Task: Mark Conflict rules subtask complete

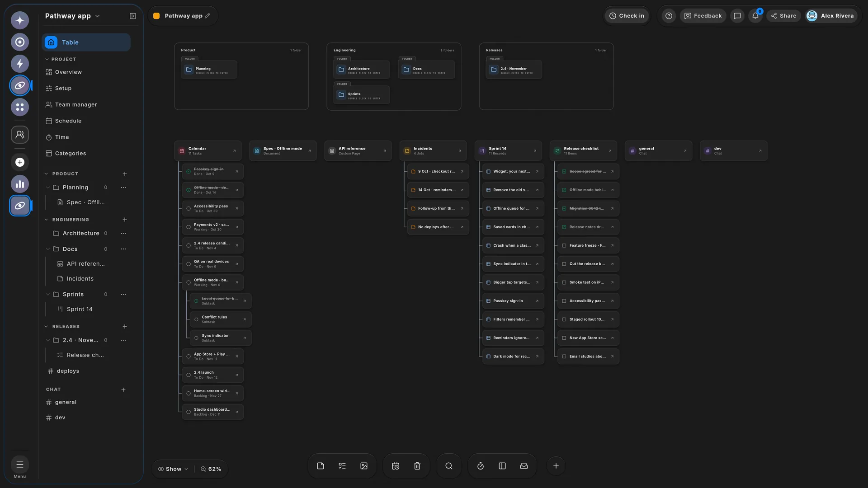Action: (x=196, y=319)
